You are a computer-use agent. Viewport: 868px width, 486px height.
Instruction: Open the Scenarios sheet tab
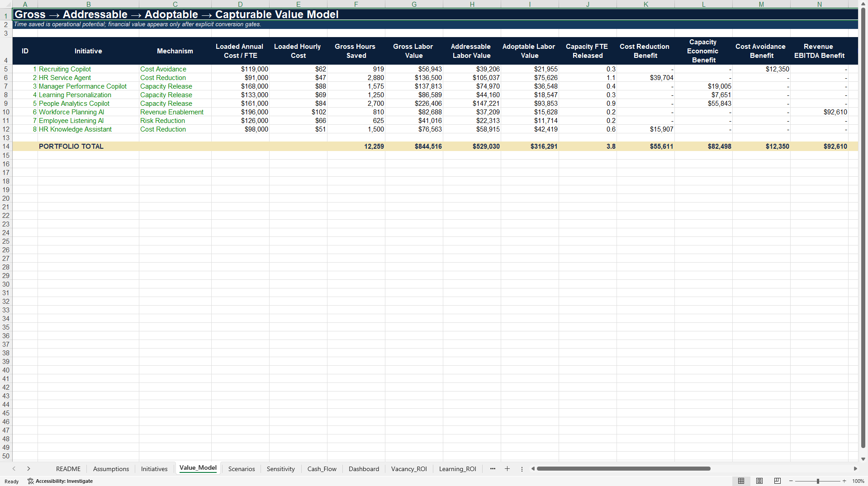tap(242, 469)
